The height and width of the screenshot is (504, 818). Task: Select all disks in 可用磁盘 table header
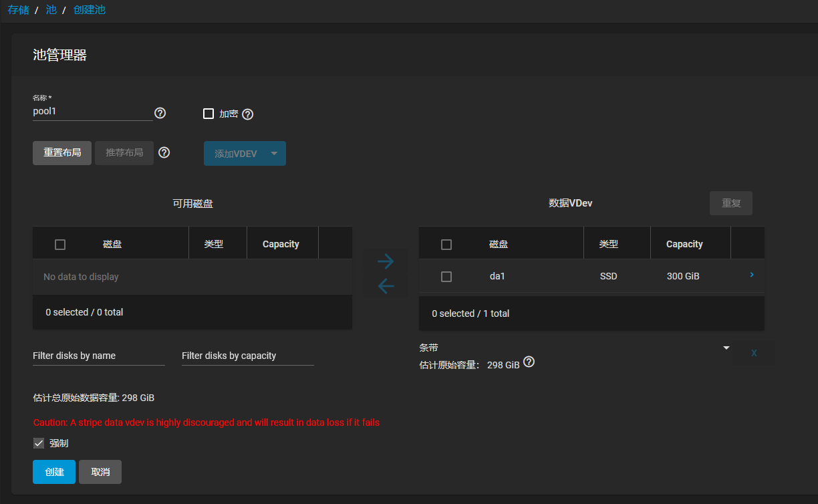click(x=60, y=245)
